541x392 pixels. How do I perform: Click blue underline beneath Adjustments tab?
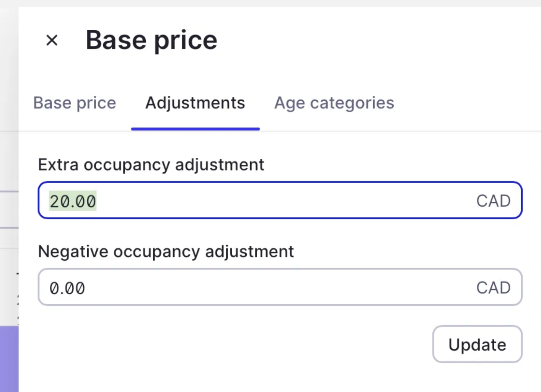point(195,129)
